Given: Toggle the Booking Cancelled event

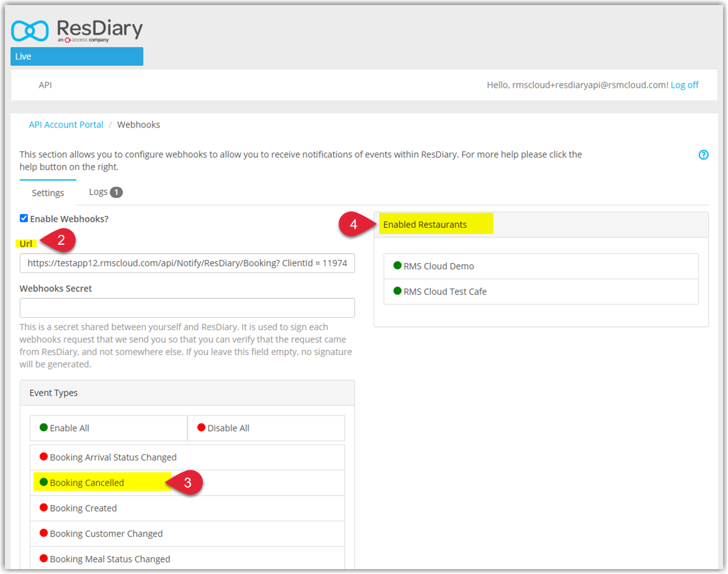Looking at the screenshot, I should tap(187, 483).
